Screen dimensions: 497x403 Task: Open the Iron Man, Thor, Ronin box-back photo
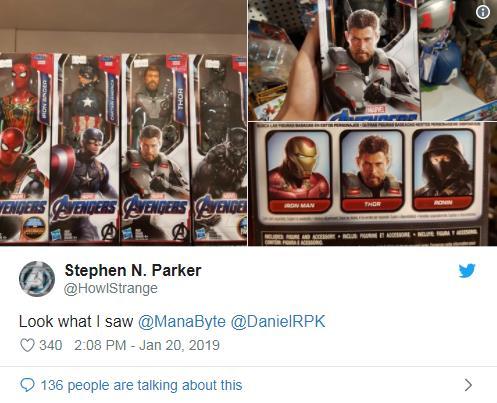(x=373, y=184)
